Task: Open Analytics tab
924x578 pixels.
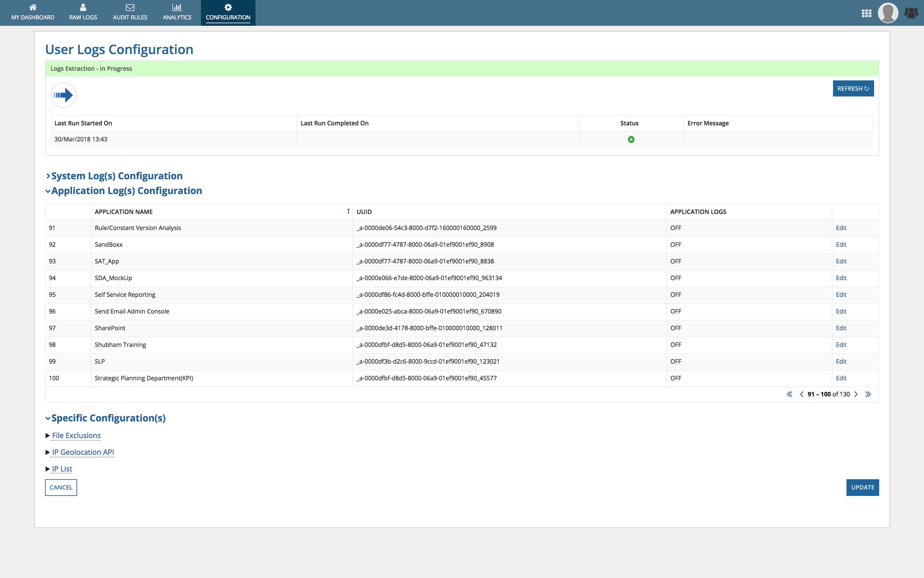Action: pyautogui.click(x=177, y=13)
